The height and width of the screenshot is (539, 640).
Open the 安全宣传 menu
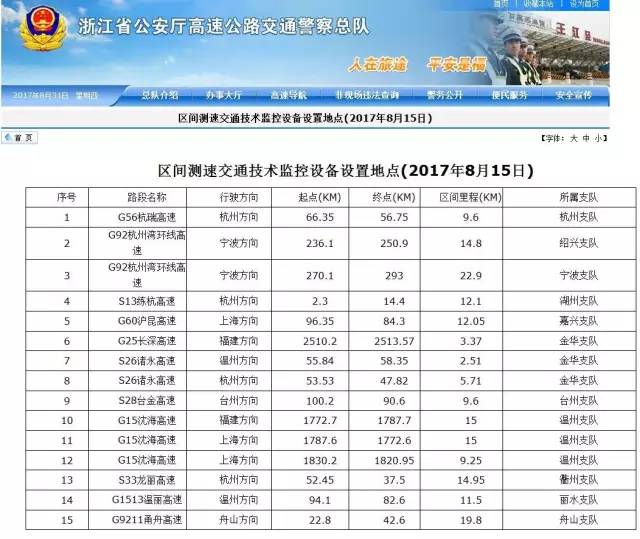(x=573, y=95)
